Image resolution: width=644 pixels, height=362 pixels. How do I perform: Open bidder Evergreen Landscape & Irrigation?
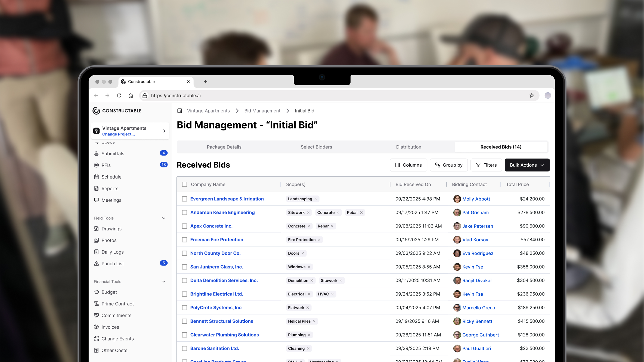click(227, 199)
